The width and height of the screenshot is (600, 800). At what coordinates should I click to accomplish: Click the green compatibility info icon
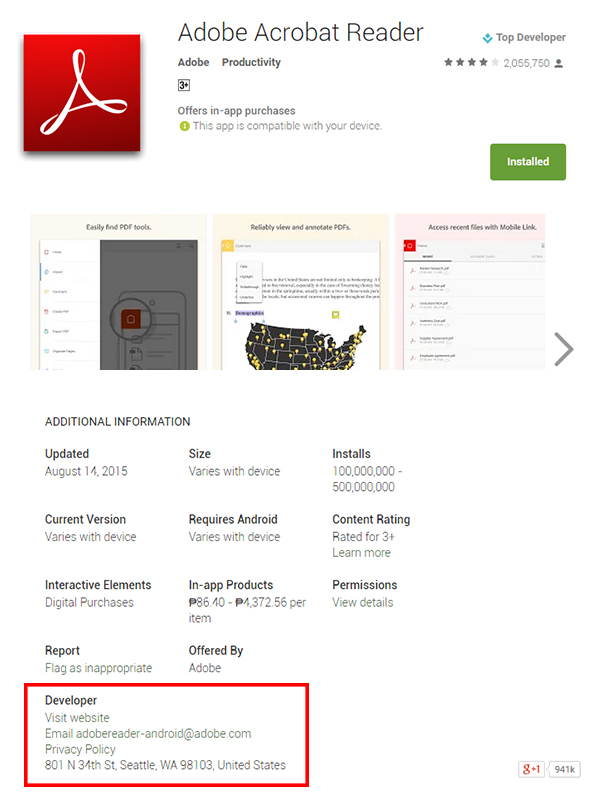[184, 126]
